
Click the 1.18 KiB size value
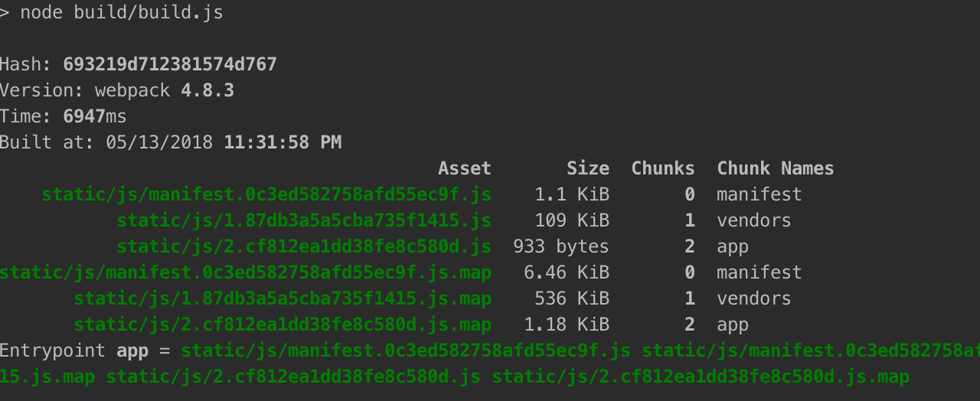click(x=566, y=324)
